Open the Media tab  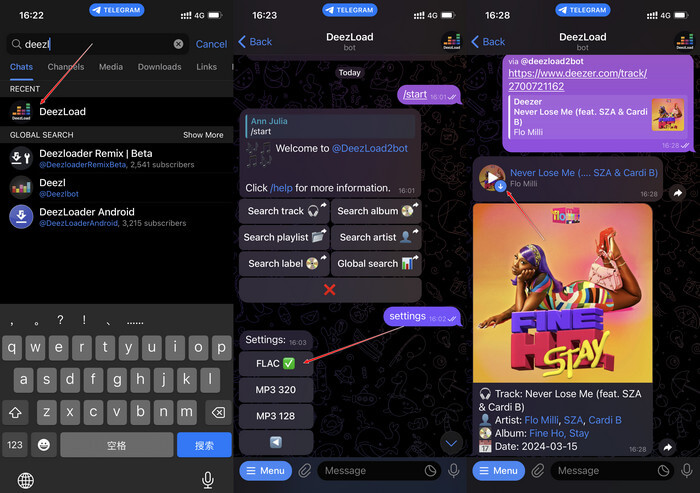tap(111, 67)
